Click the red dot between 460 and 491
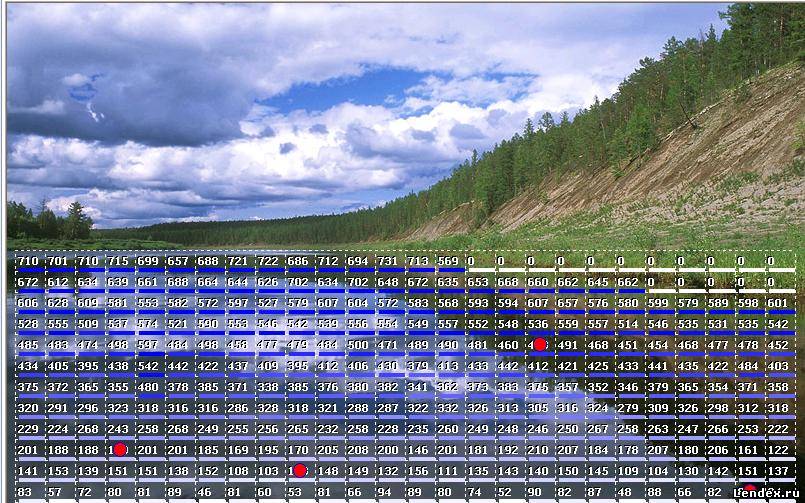Screen dimensions: 805x503 pyautogui.click(x=539, y=345)
